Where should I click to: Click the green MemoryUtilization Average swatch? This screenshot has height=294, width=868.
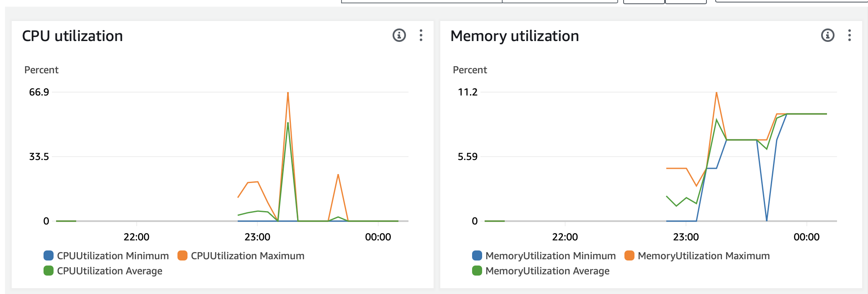pos(477,271)
